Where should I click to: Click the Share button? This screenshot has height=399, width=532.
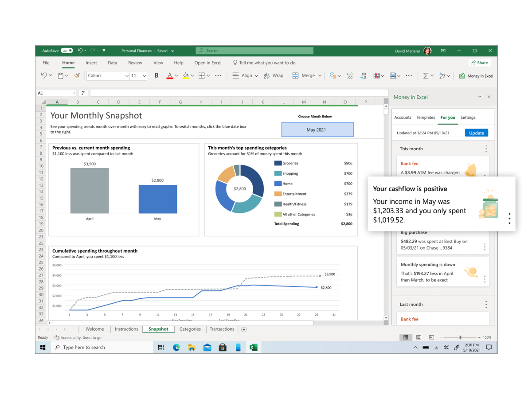(479, 63)
